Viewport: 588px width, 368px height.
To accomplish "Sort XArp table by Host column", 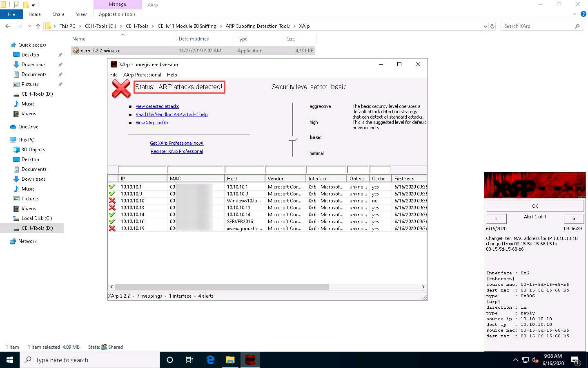I will 245,179.
